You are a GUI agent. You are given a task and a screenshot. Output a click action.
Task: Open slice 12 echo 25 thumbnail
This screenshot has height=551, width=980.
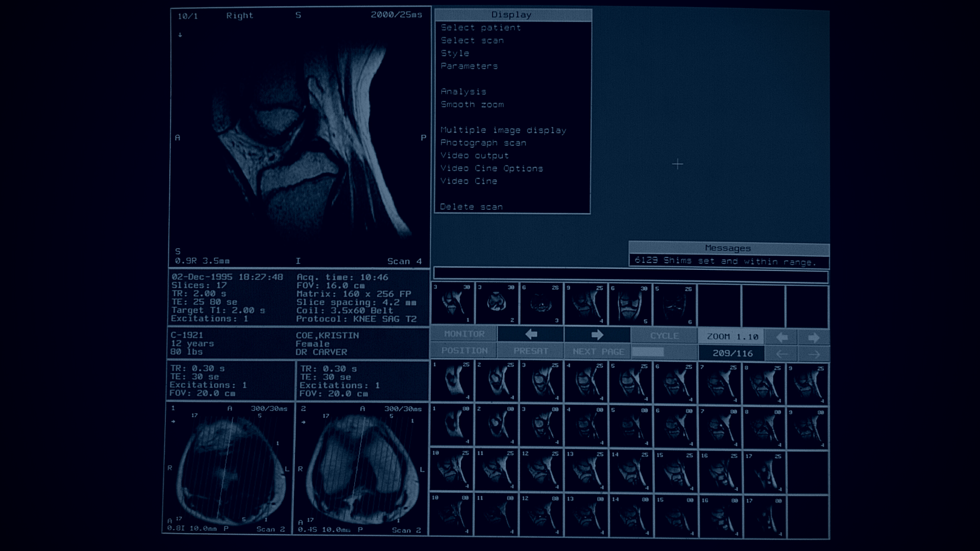[541, 470]
